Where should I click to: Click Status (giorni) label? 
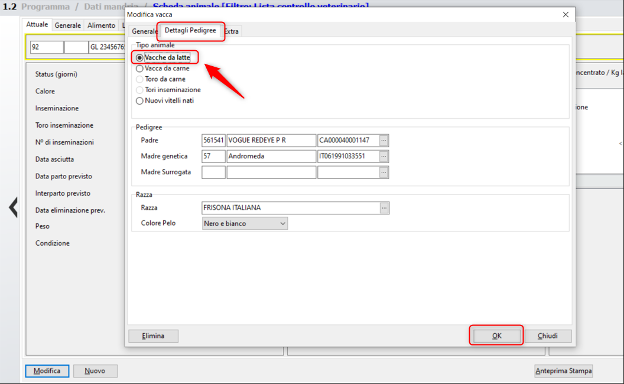click(56, 74)
